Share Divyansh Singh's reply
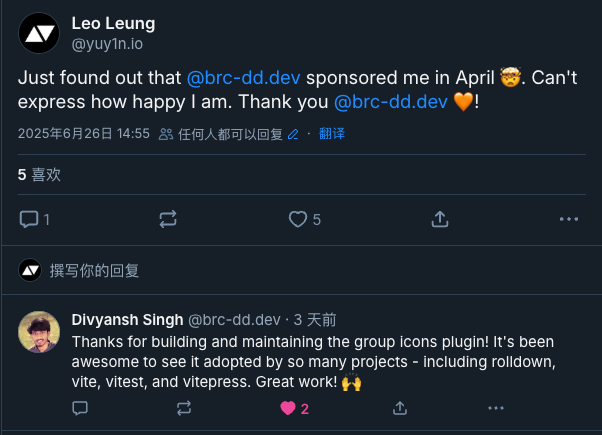Viewport: 602px width, 435px height. [x=400, y=408]
